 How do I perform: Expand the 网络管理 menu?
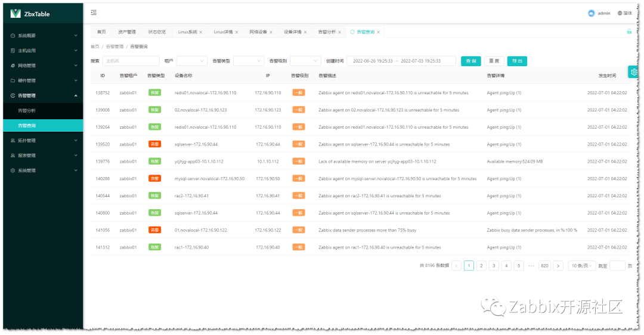coord(76,66)
